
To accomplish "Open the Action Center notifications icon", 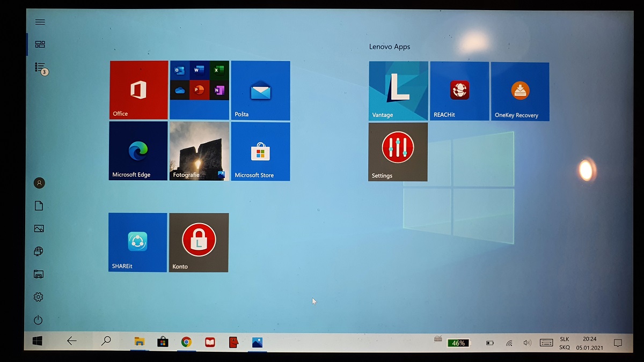I will (618, 343).
